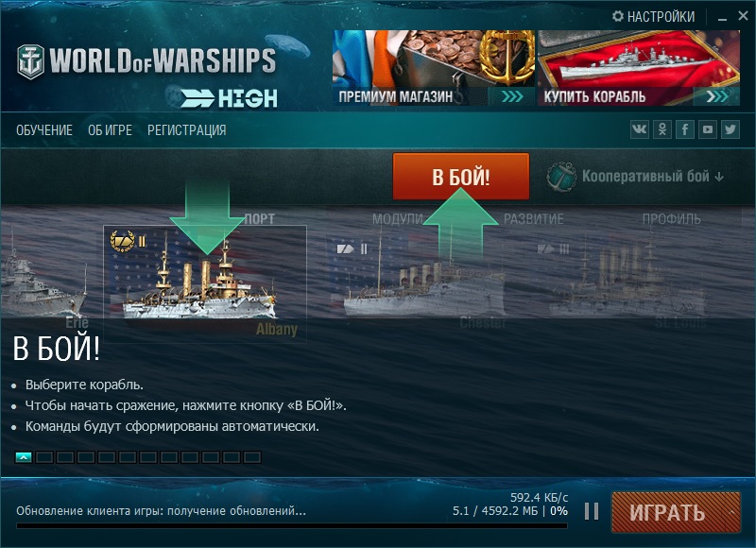
Task: Click the World of Warships logo
Action: click(x=146, y=61)
